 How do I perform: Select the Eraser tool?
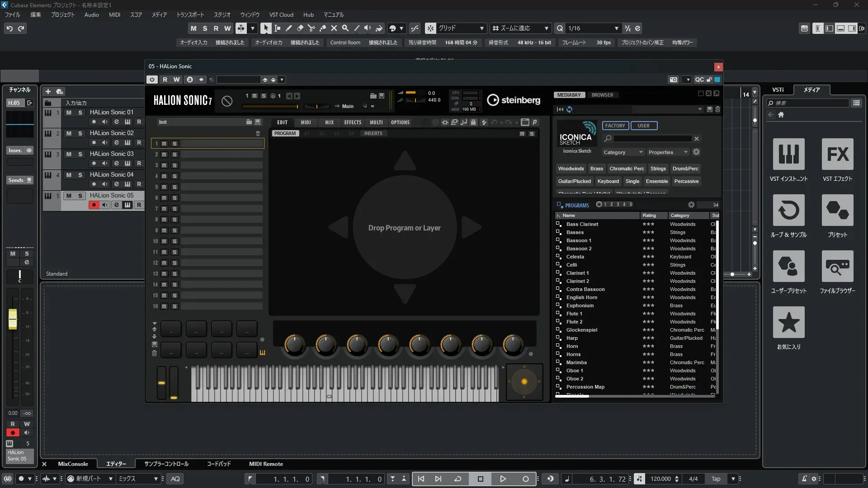300,28
